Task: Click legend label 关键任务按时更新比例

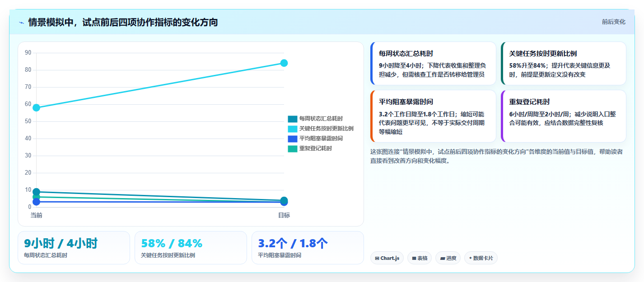Action: tap(327, 129)
